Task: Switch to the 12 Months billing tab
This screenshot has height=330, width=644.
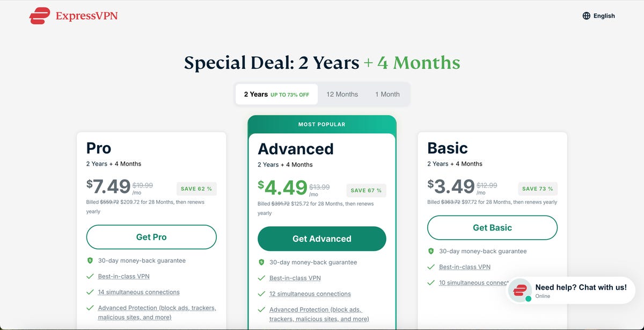Action: click(342, 94)
